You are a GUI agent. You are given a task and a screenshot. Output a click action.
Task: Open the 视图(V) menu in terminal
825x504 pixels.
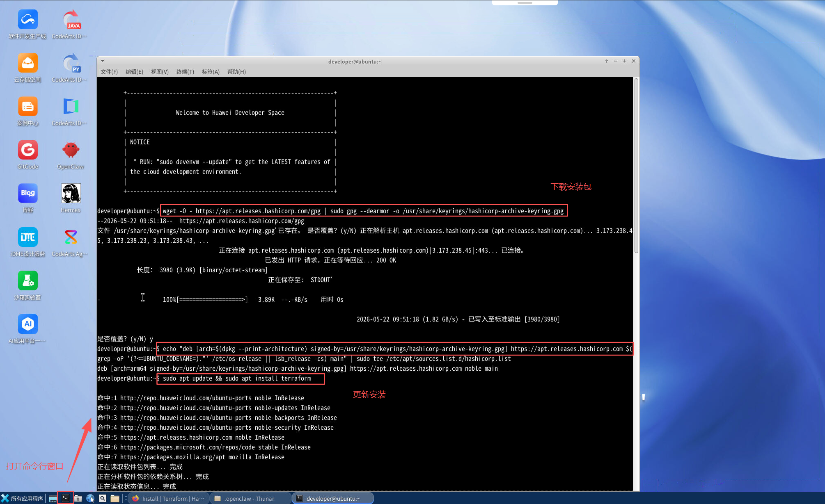coord(160,72)
